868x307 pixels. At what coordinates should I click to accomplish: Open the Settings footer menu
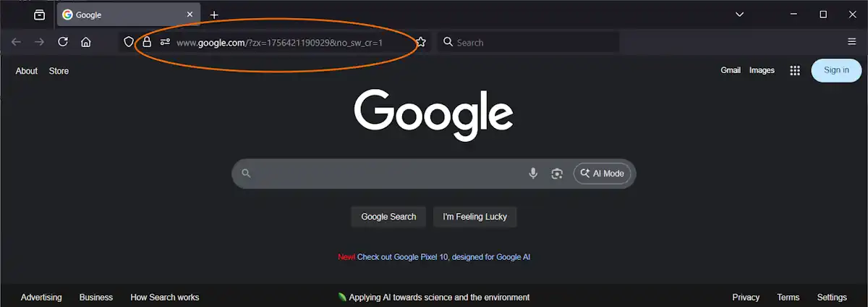pos(832,298)
